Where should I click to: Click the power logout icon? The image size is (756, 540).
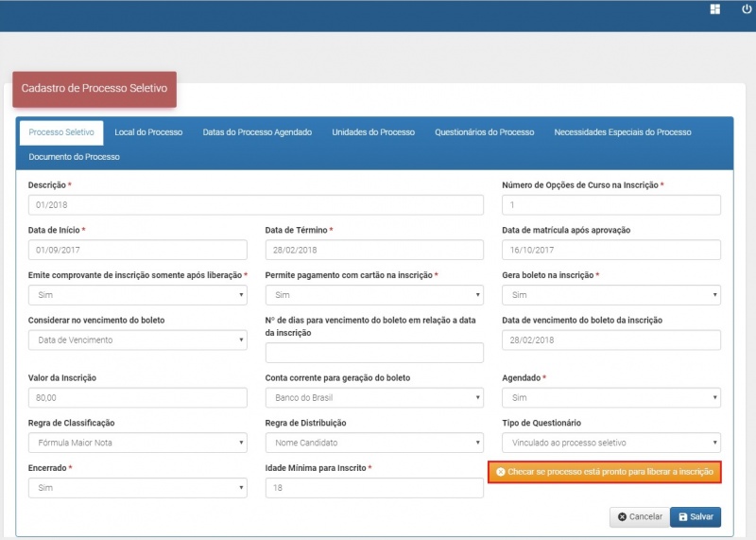(x=746, y=9)
